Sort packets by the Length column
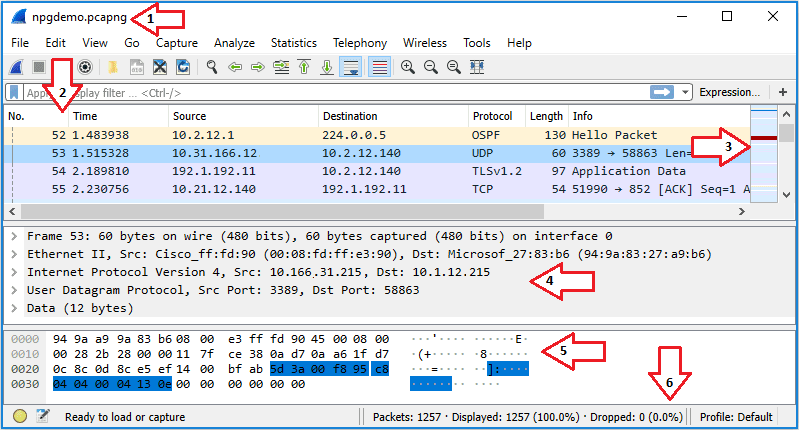Viewport: 799px width, 430px height. pyautogui.click(x=546, y=116)
